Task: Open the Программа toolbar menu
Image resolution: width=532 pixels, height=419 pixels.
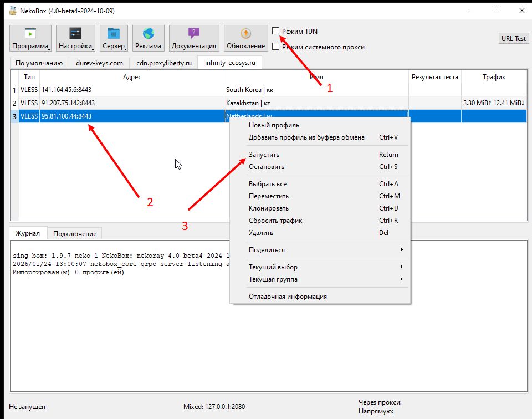Action: point(30,39)
